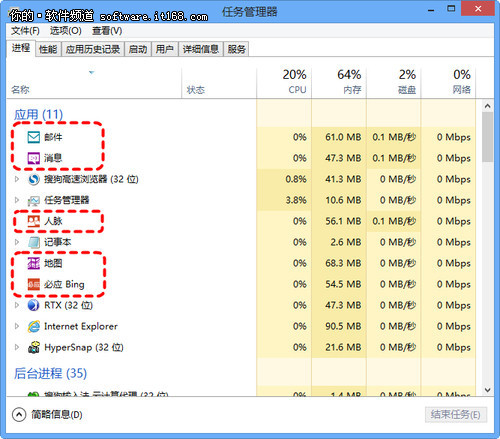Click the 3.8% CPU value

coord(296,200)
